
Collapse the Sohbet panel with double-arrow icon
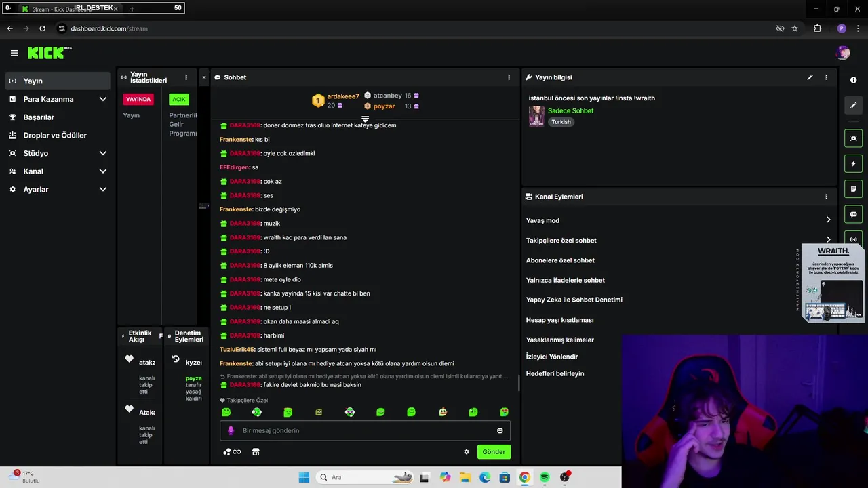click(203, 77)
